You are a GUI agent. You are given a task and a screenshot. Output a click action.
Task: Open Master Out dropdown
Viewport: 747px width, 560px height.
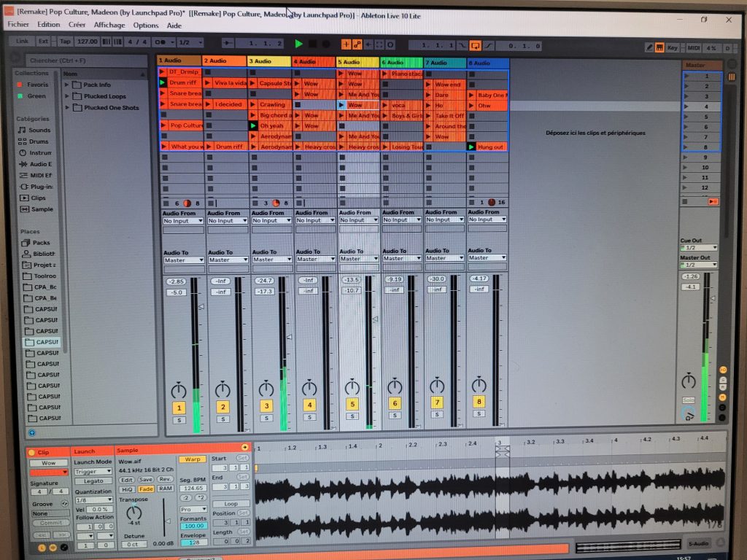699,265
